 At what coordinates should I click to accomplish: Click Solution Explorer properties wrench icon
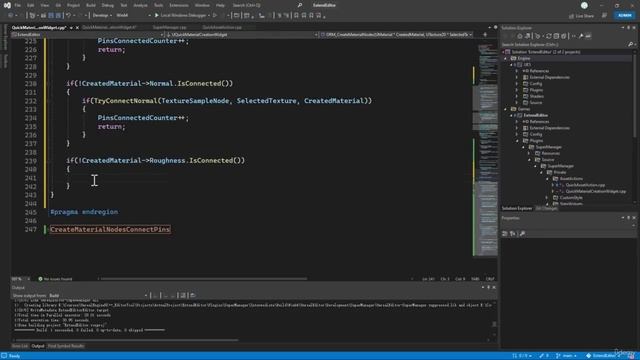click(x=581, y=36)
